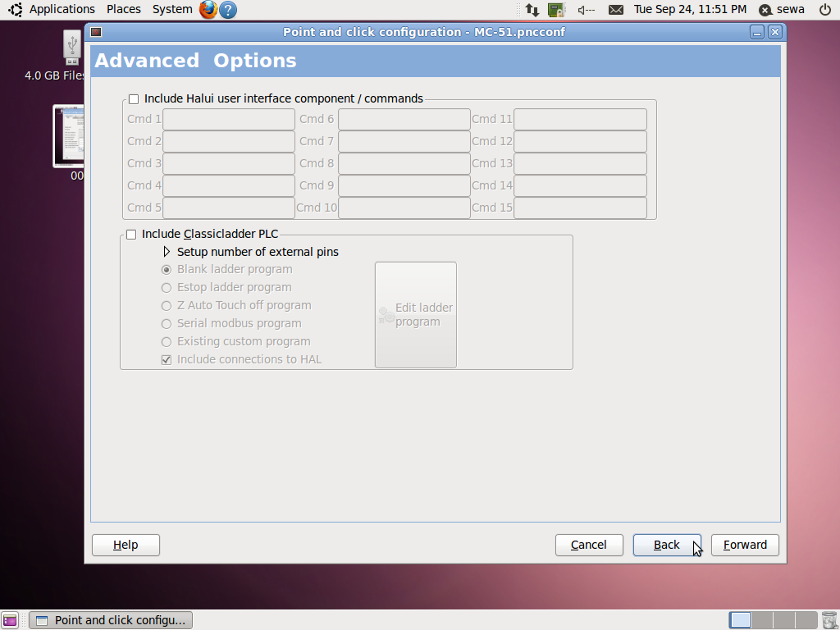This screenshot has width=840, height=630.
Task: Click the Cmd 2 input field
Action: coord(229,141)
